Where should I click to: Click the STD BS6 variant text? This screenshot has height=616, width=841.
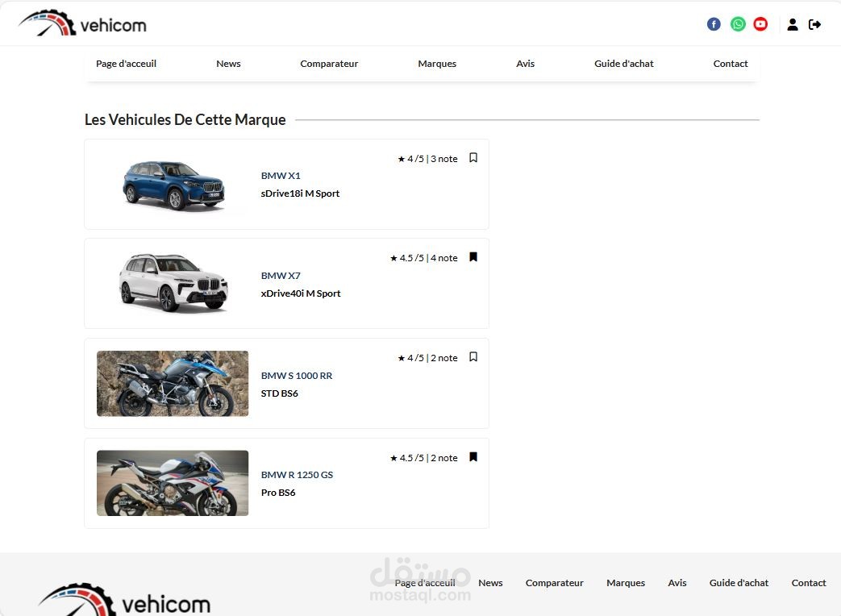click(279, 393)
